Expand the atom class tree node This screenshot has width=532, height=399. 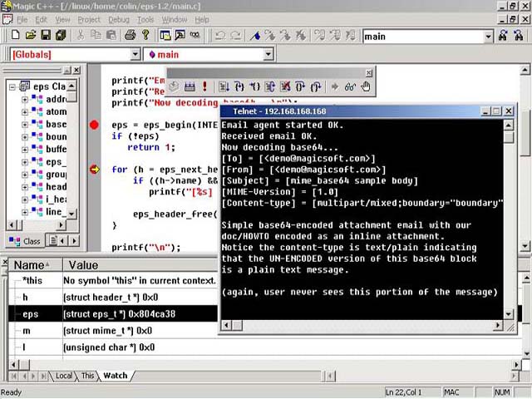(x=25, y=112)
